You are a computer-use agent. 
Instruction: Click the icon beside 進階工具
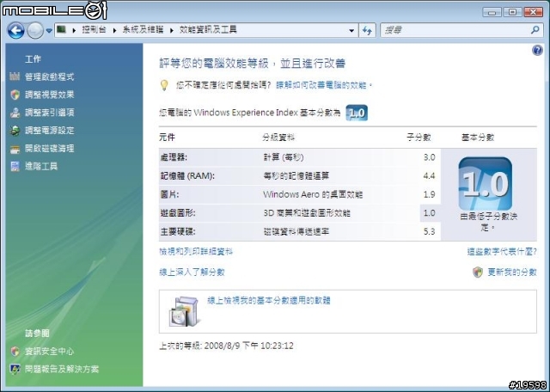[x=15, y=167]
